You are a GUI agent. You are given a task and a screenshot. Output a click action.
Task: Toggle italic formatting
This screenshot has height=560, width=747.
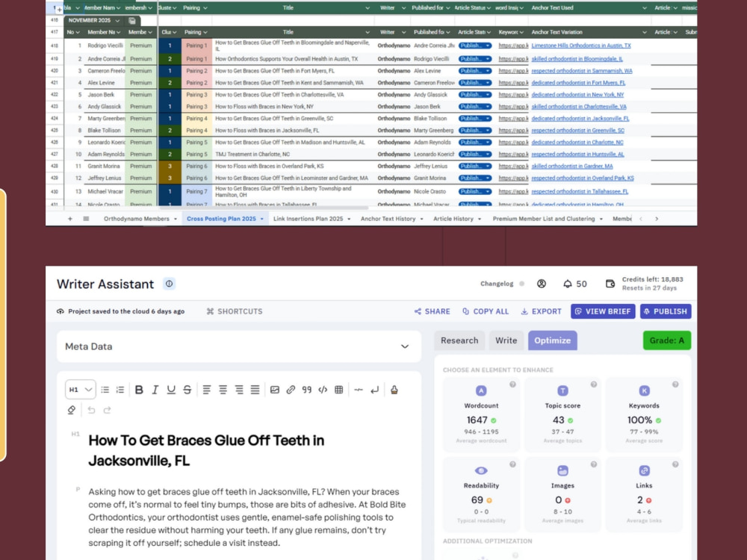[155, 390]
